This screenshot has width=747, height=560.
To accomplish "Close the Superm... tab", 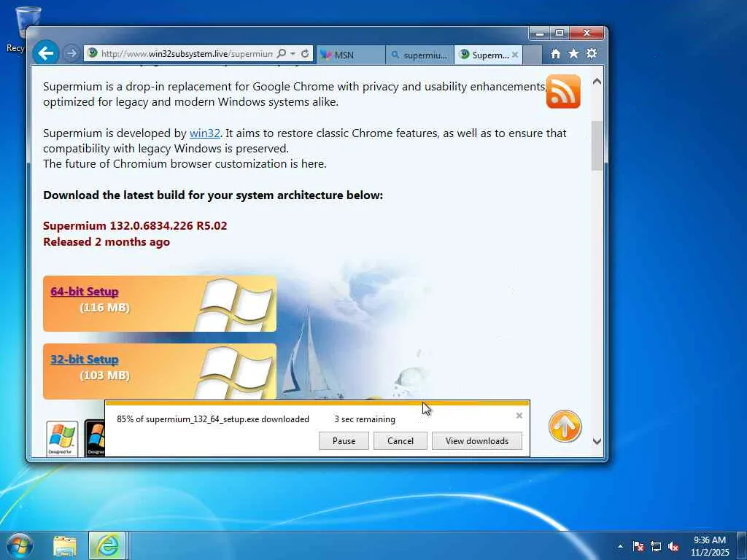I will pos(515,55).
